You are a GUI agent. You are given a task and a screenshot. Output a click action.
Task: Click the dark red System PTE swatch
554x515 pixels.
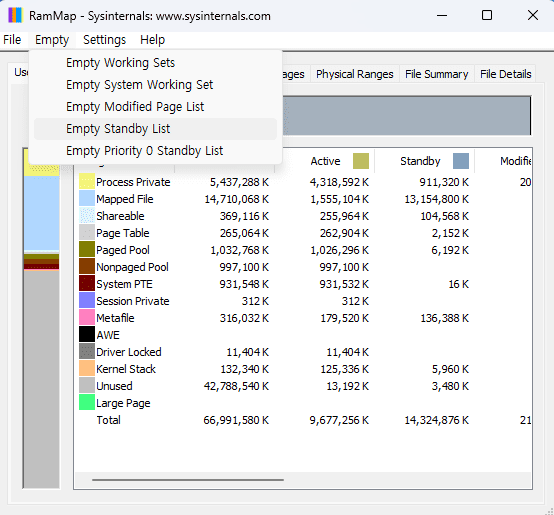coord(87,284)
